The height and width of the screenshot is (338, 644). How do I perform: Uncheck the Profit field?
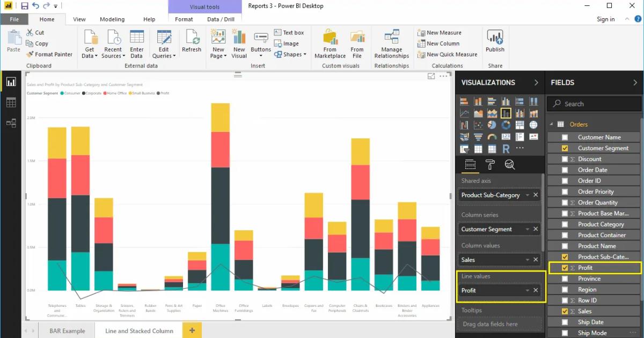(x=566, y=268)
